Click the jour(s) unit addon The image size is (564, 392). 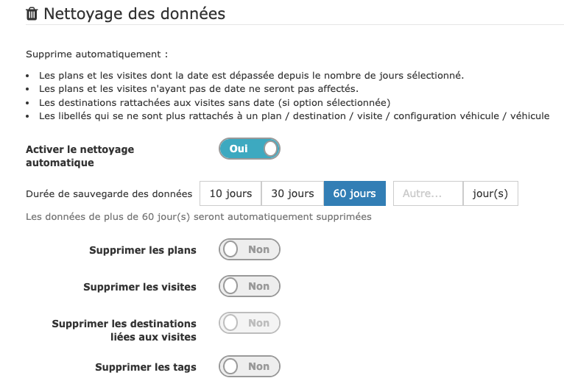tap(490, 193)
